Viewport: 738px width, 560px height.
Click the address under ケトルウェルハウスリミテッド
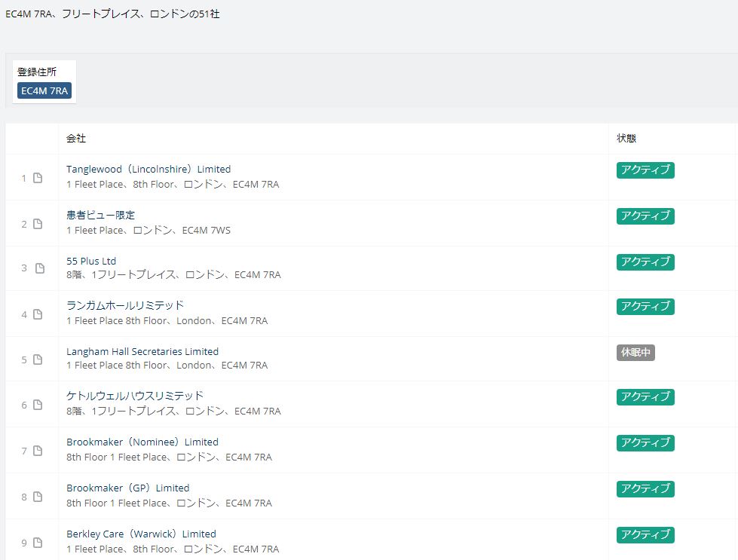[x=173, y=412]
